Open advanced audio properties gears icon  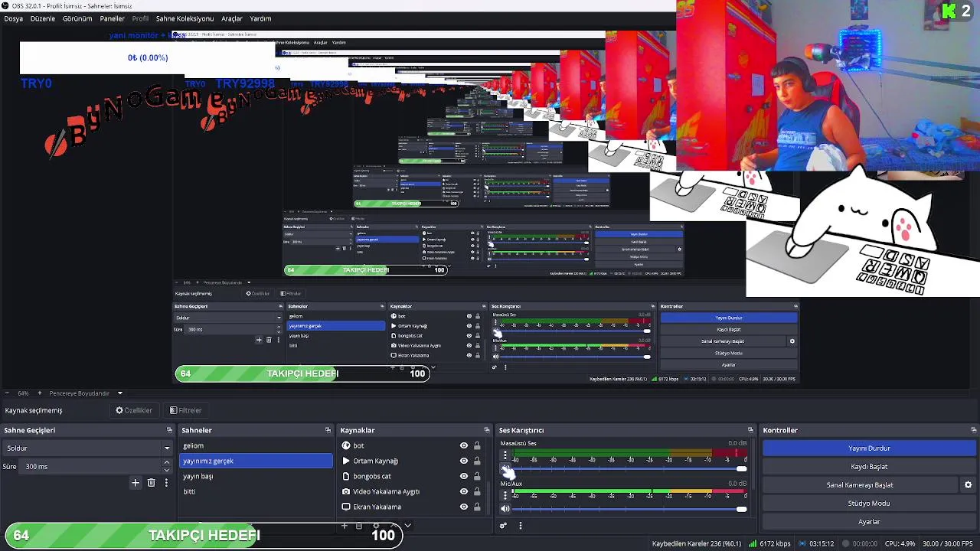point(503,526)
